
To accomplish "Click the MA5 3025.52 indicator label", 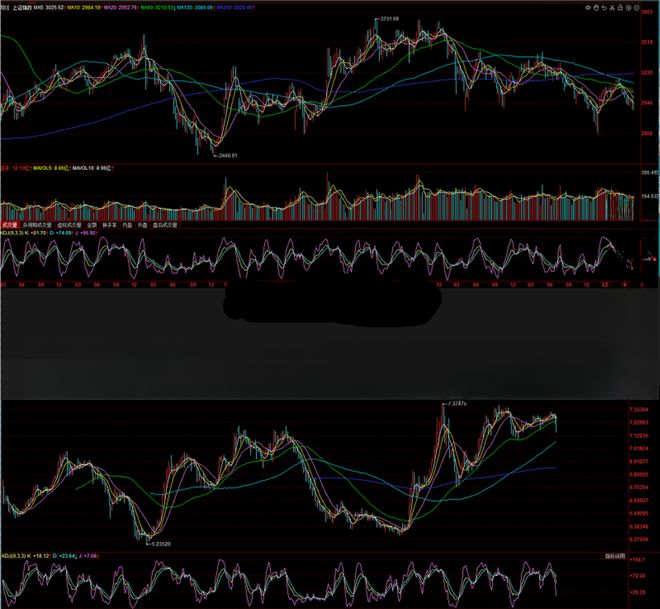I will pos(49,8).
